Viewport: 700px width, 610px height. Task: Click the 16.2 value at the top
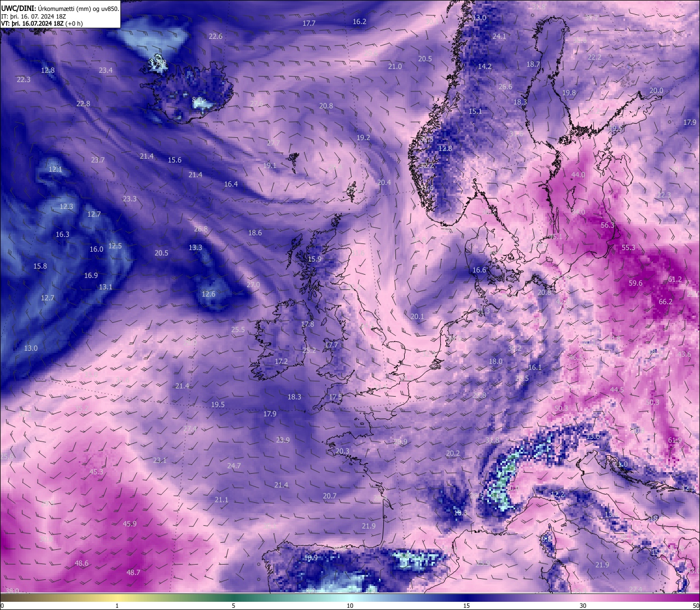pyautogui.click(x=359, y=21)
